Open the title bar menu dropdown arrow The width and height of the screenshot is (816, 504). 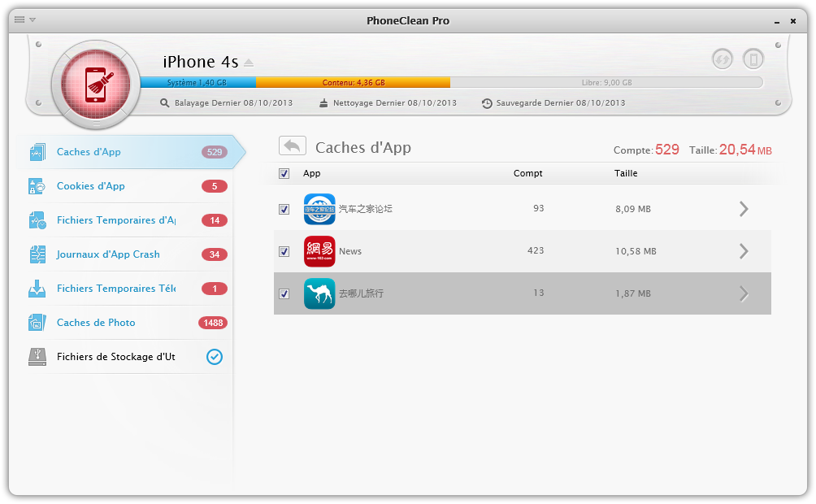point(33,20)
